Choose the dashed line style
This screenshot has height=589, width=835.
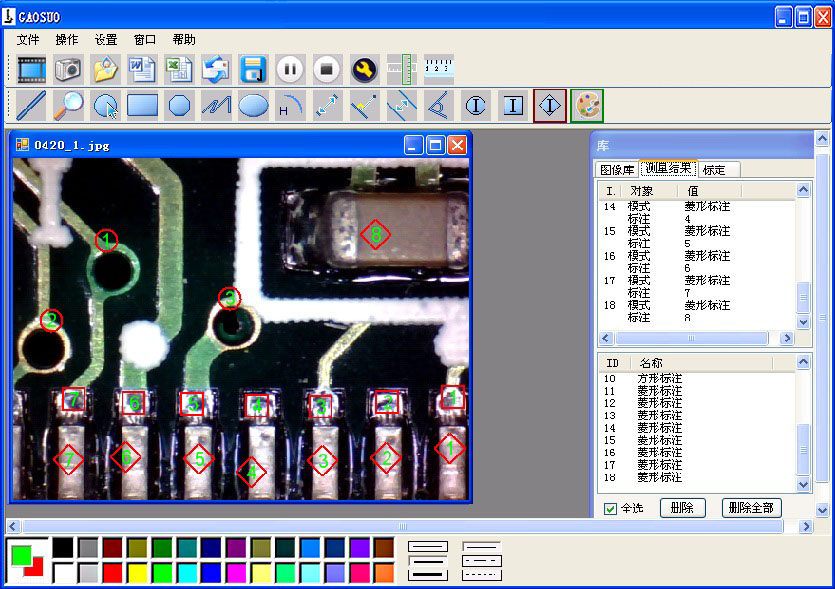pos(482,561)
